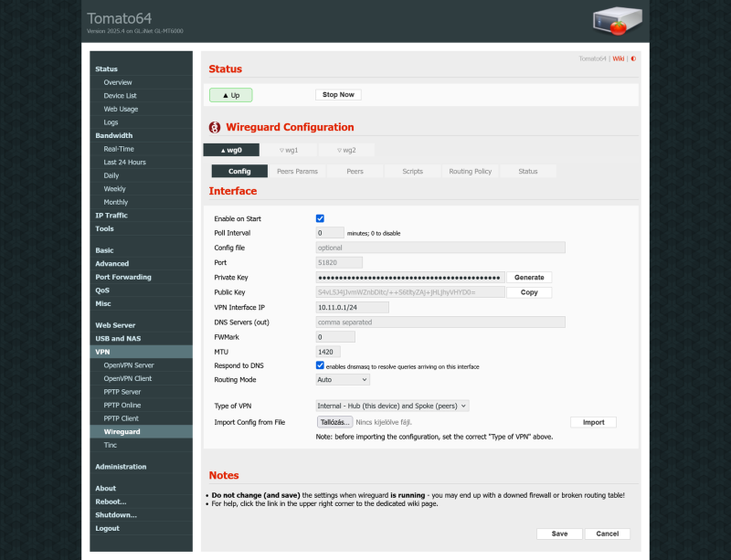Click the Tomato64 router logo icon
This screenshot has height=560, width=731.
[618, 21]
